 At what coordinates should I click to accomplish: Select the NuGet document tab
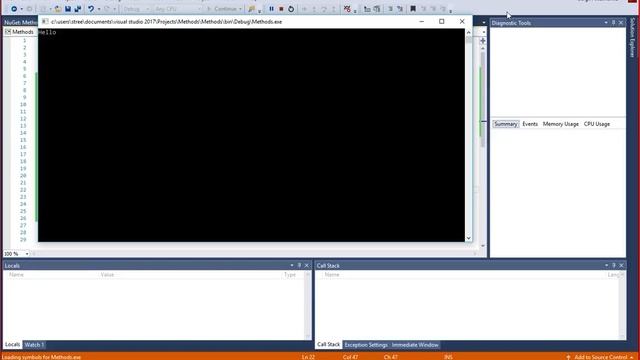[20, 22]
